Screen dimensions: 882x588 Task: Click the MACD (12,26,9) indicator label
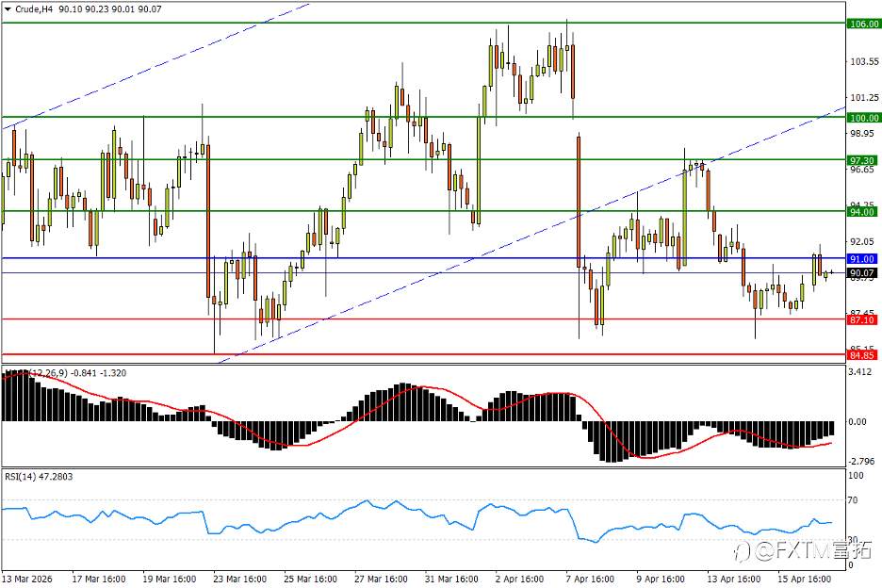(65, 373)
